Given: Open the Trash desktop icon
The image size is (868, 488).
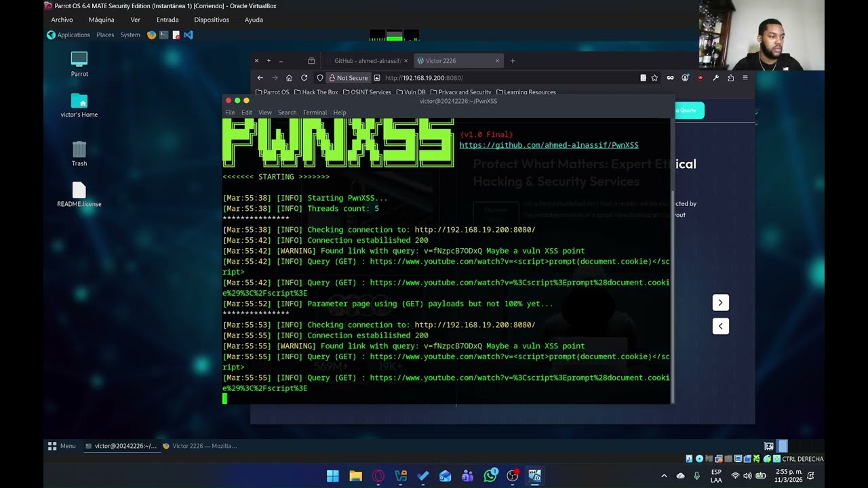Looking at the screenshot, I should pos(79,154).
